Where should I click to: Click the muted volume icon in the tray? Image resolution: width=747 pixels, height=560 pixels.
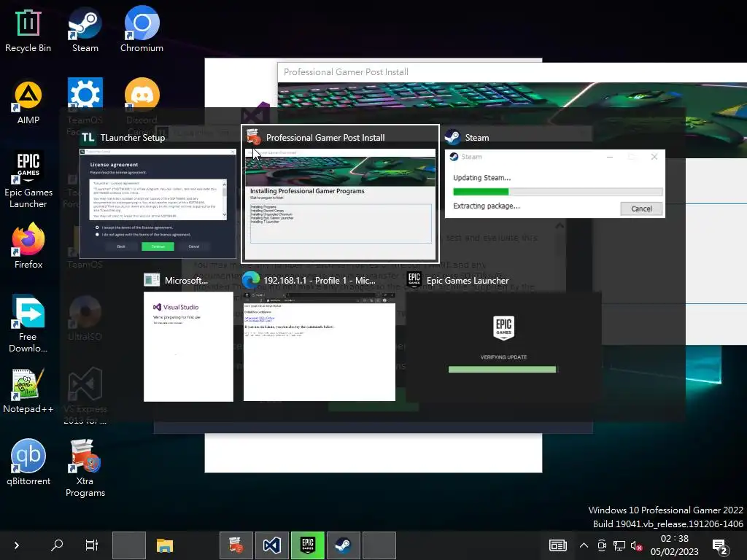[x=636, y=545]
